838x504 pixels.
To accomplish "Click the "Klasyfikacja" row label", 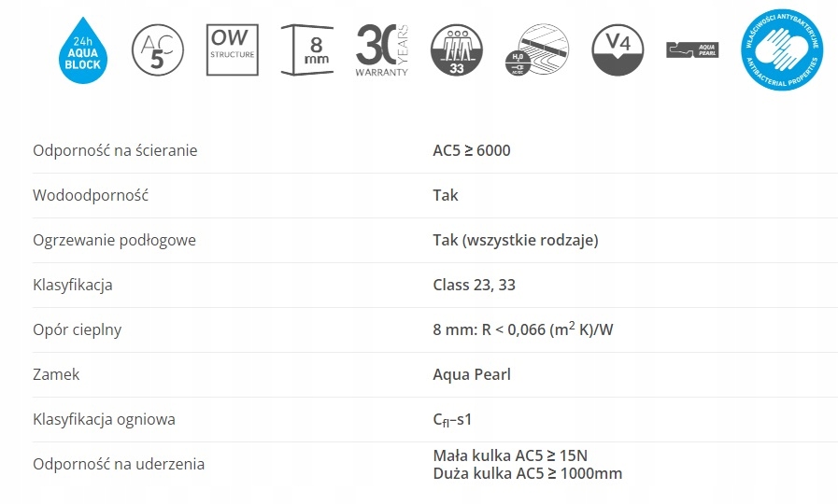I will coord(72,285).
